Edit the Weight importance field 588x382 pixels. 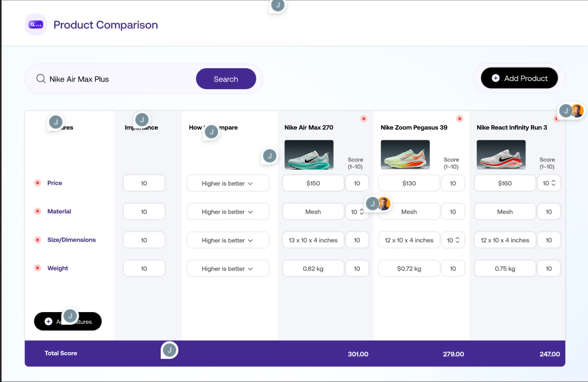tap(144, 268)
